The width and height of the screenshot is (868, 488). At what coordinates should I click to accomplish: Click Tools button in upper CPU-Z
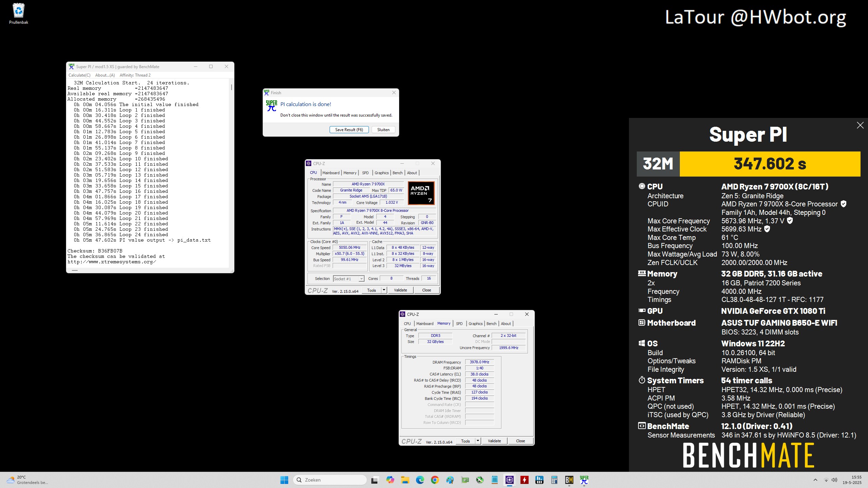(372, 290)
